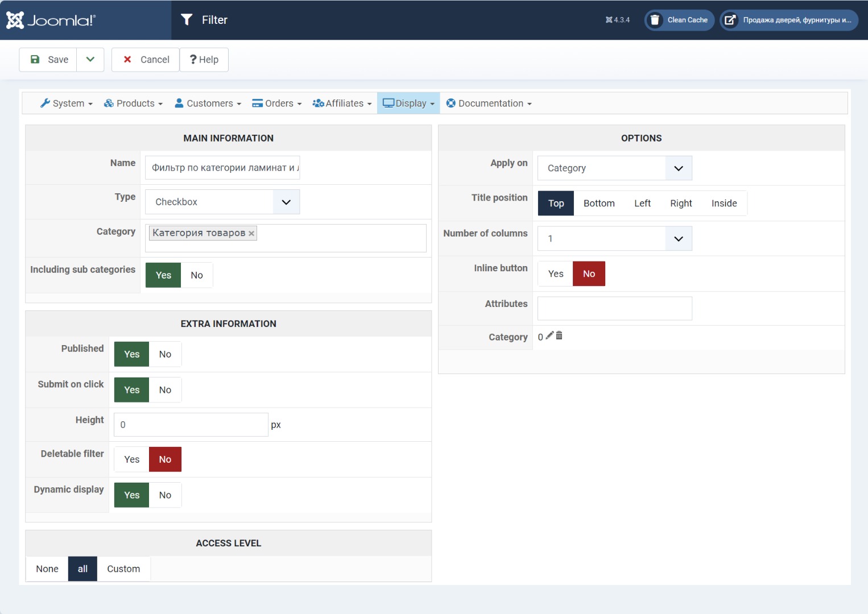The height and width of the screenshot is (614, 868).
Task: Expand the System menu
Action: click(67, 103)
